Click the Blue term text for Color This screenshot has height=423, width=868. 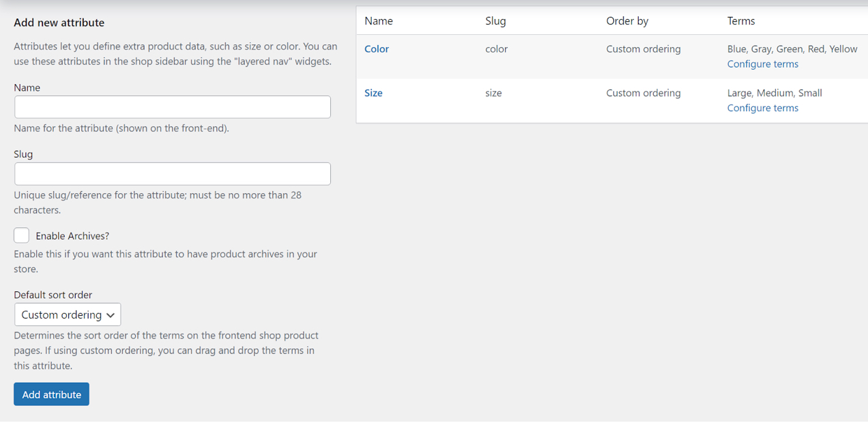click(736, 48)
